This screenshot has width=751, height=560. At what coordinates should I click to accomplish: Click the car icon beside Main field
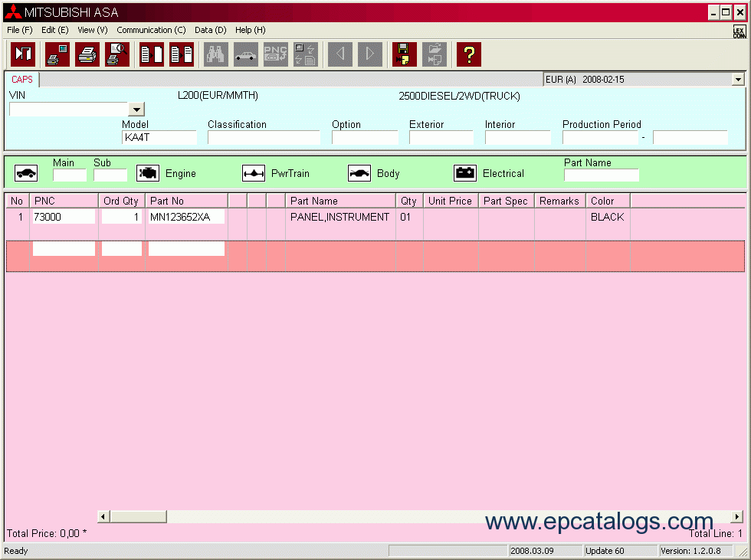(x=26, y=173)
